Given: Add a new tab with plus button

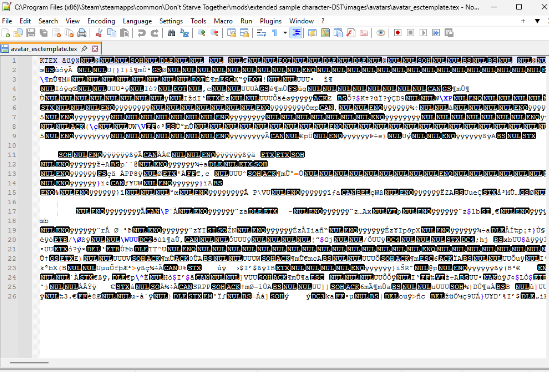Looking at the screenshot, I should pos(523,21).
